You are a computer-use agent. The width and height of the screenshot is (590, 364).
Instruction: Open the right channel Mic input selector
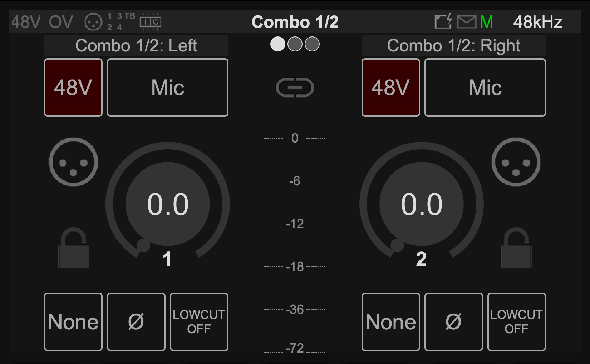click(x=485, y=88)
